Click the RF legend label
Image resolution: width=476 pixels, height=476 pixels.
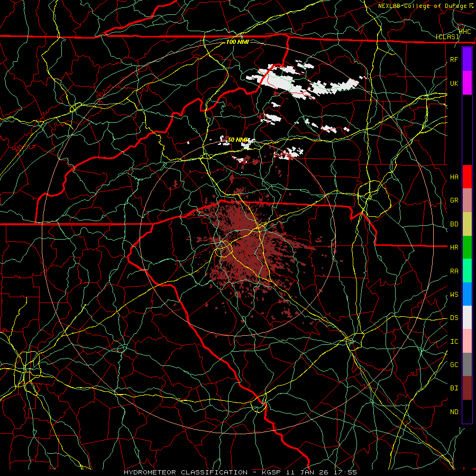[x=454, y=59]
